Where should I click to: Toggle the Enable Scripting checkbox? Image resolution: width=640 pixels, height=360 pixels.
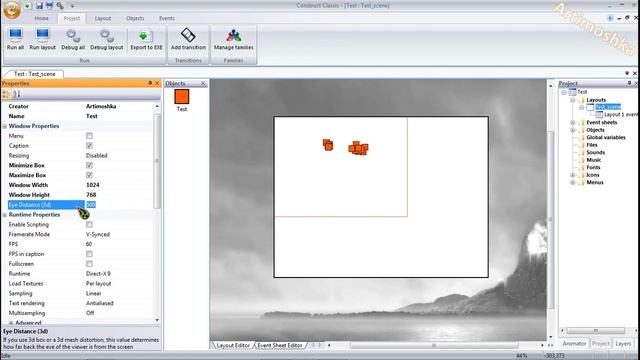[x=89, y=224]
